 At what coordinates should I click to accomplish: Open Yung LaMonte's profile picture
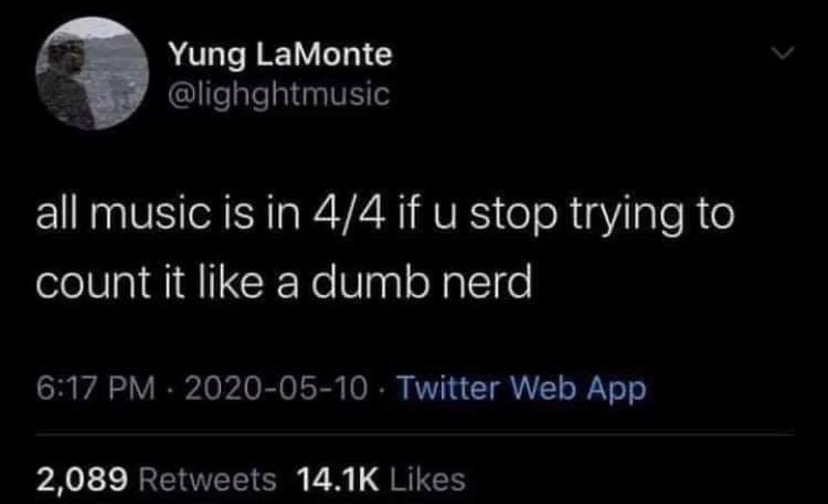pos(92,73)
